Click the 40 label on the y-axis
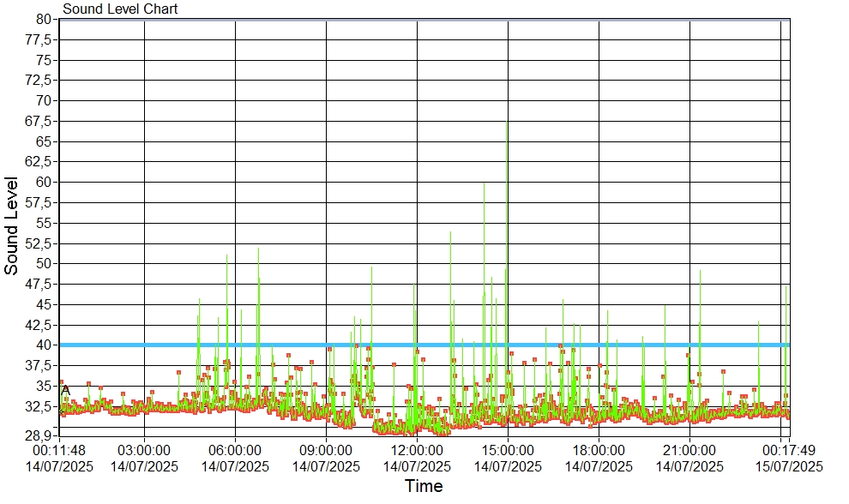 [45, 345]
